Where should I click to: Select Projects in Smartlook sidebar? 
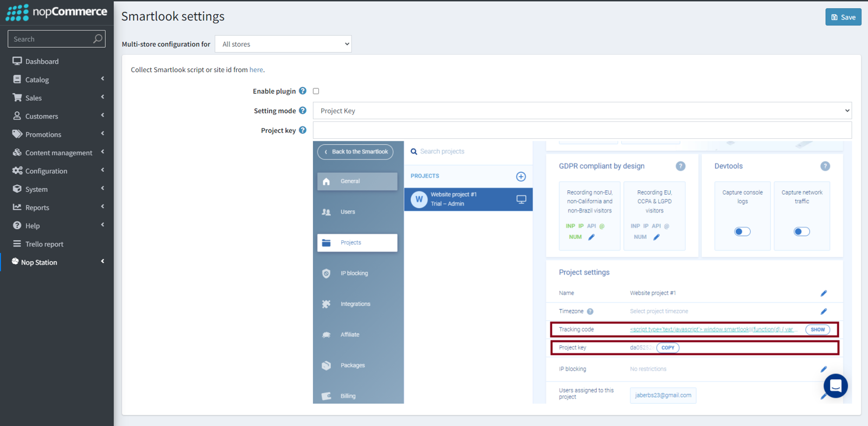358,243
